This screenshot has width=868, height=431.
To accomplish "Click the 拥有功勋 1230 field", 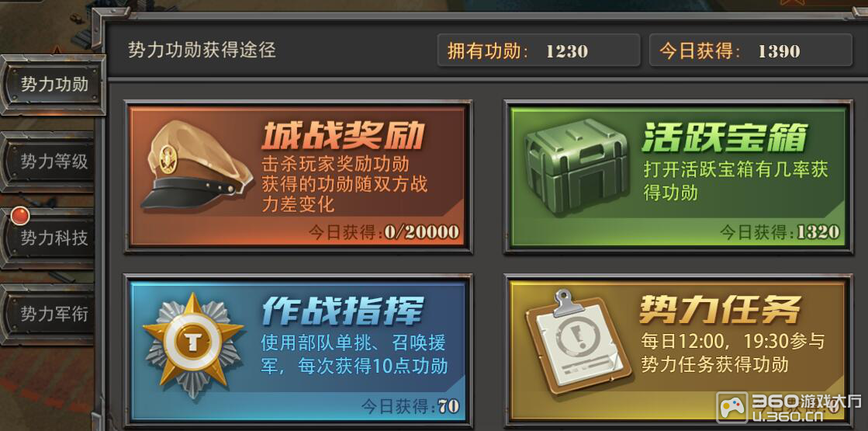I will click(538, 50).
